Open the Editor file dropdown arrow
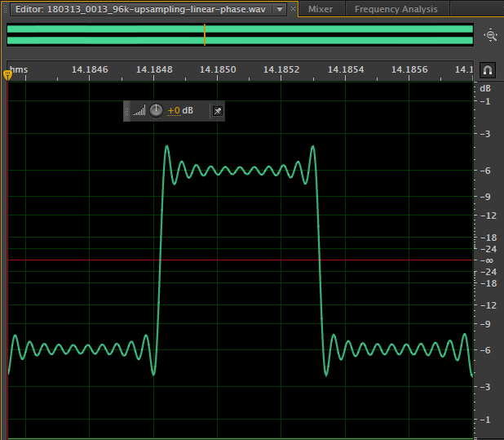Viewport: 504px width, 440px height. coord(280,9)
